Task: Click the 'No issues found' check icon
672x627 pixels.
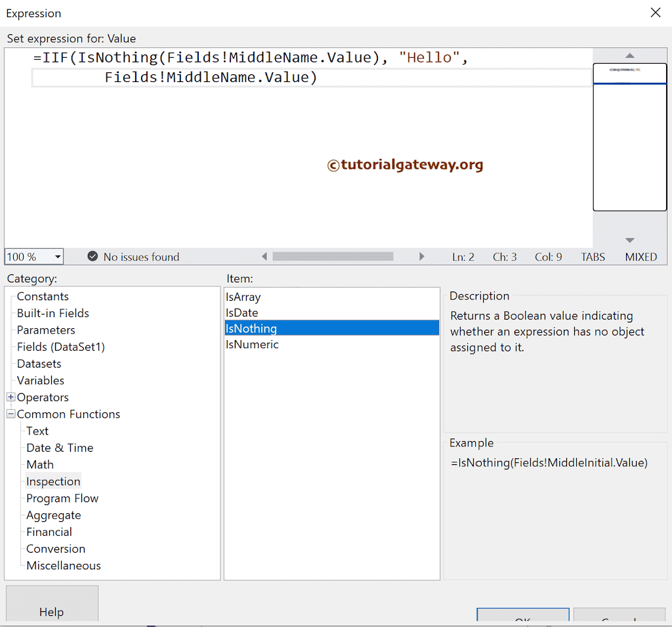Action: tap(93, 257)
